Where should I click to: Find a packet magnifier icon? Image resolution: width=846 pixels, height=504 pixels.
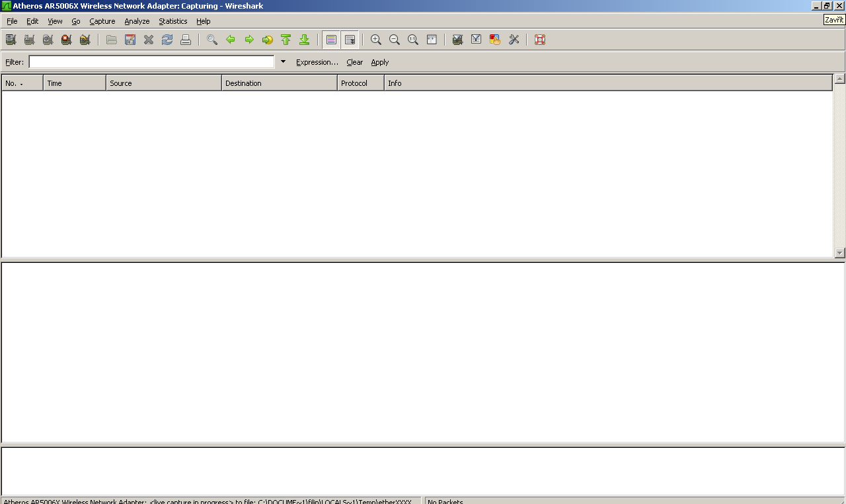coord(212,40)
